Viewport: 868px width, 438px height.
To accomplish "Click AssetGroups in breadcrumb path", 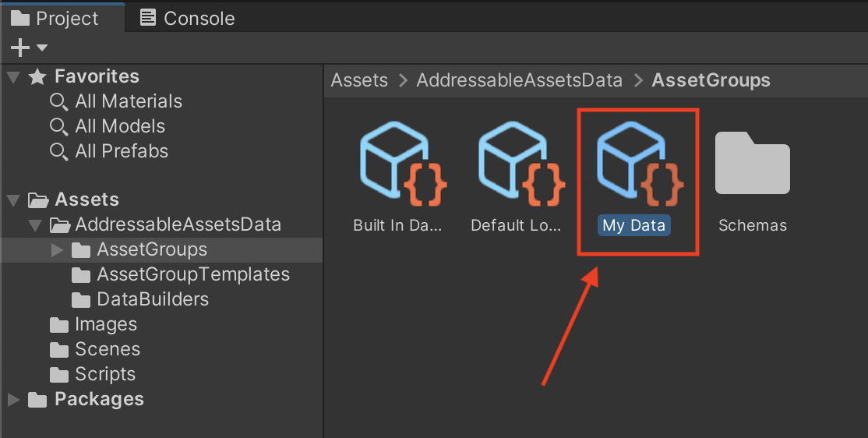I will point(711,80).
